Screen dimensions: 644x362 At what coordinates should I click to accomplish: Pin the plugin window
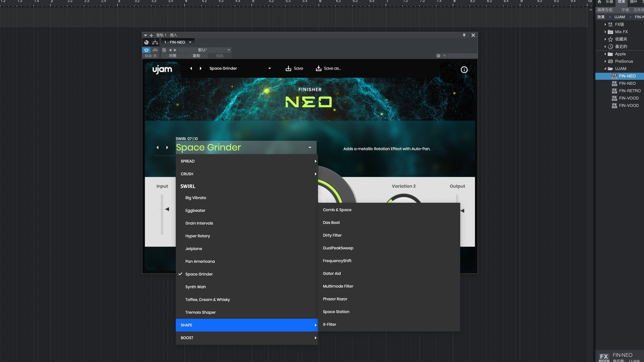tap(464, 35)
